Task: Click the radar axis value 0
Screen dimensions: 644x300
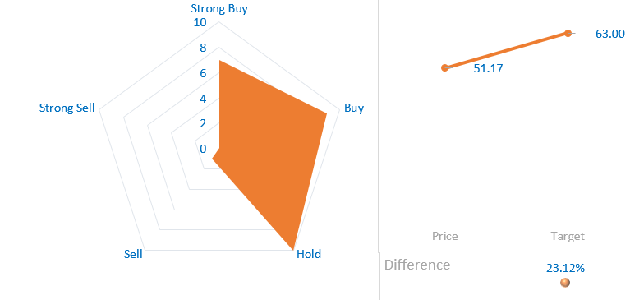Action: pyautogui.click(x=204, y=149)
